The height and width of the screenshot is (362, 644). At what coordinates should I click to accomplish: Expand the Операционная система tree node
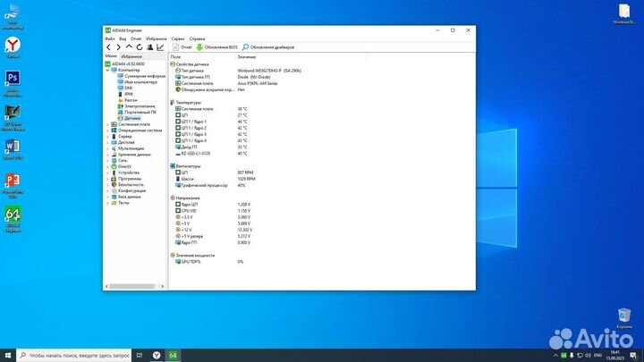tap(108, 130)
